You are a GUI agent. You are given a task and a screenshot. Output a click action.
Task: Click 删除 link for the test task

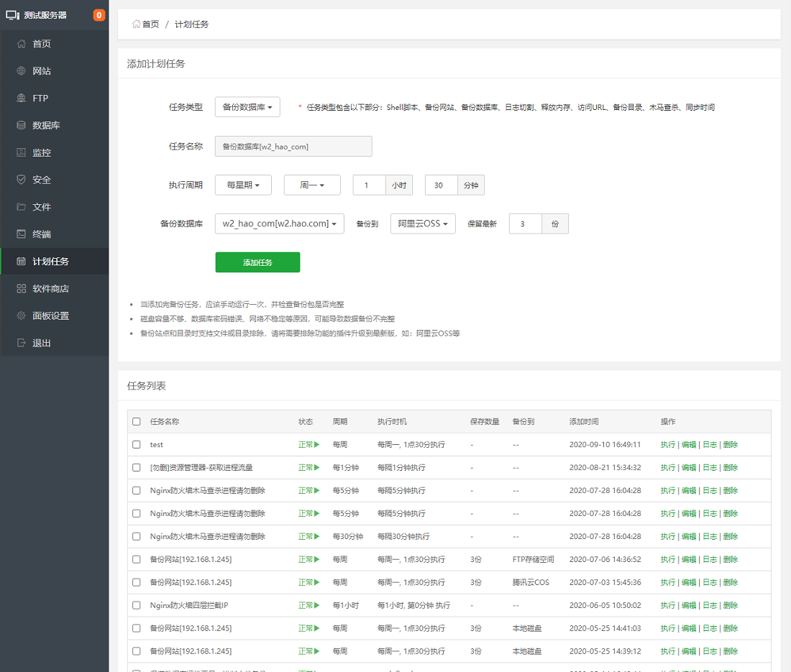coord(731,445)
